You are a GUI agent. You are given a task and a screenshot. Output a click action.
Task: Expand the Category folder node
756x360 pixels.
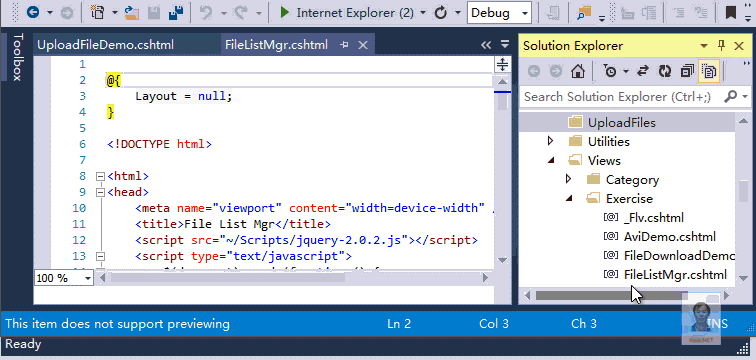[568, 179]
